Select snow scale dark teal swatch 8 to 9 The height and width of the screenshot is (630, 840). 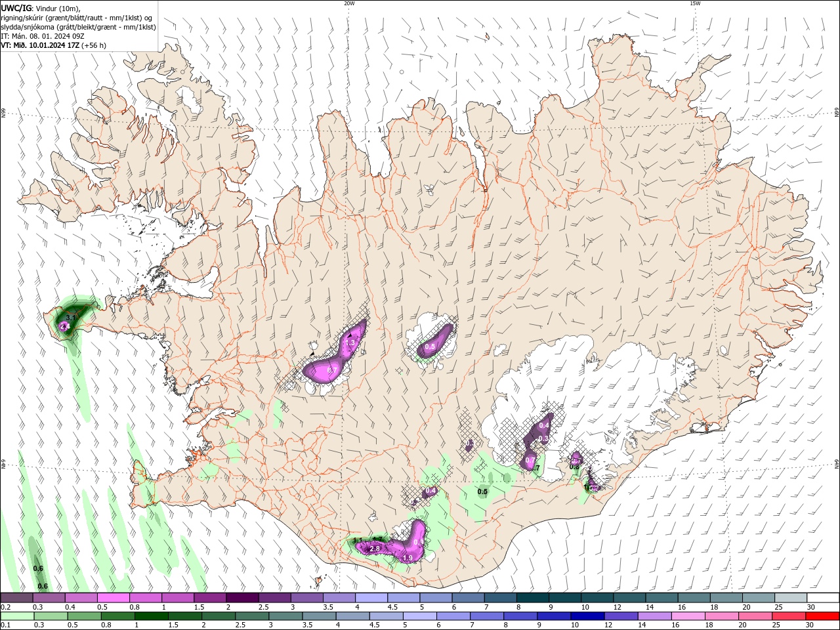pyautogui.click(x=533, y=597)
